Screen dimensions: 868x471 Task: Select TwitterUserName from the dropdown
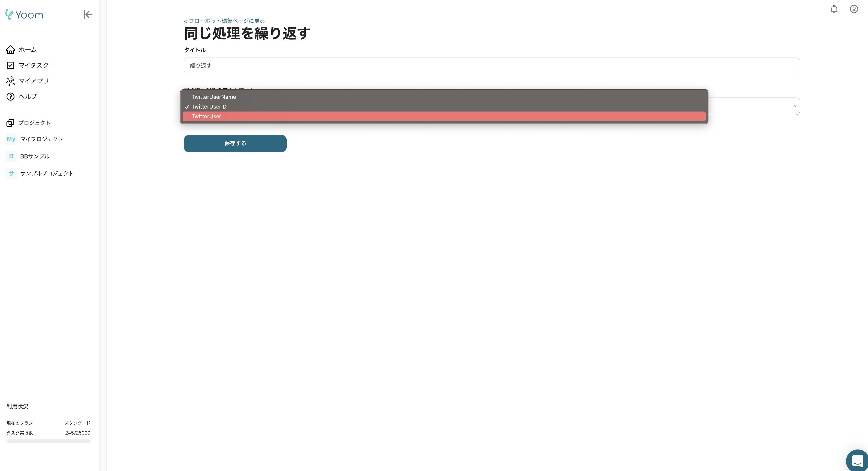point(214,97)
